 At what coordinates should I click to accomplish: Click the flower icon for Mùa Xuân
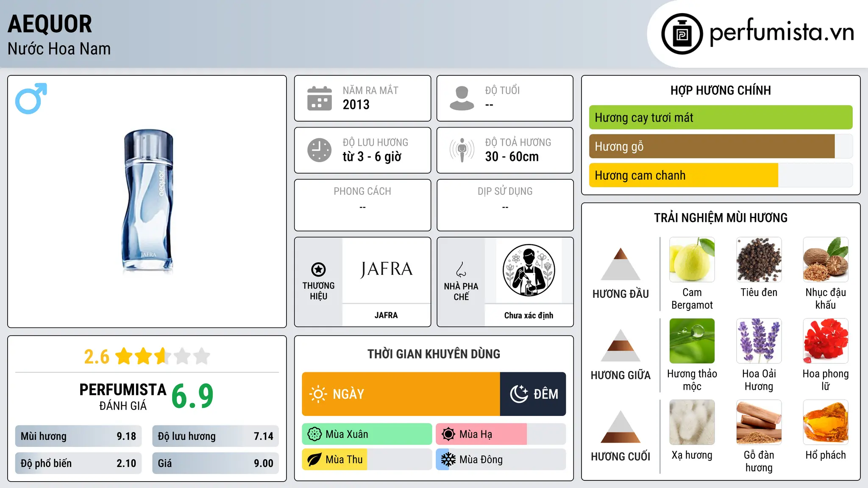pos(314,434)
